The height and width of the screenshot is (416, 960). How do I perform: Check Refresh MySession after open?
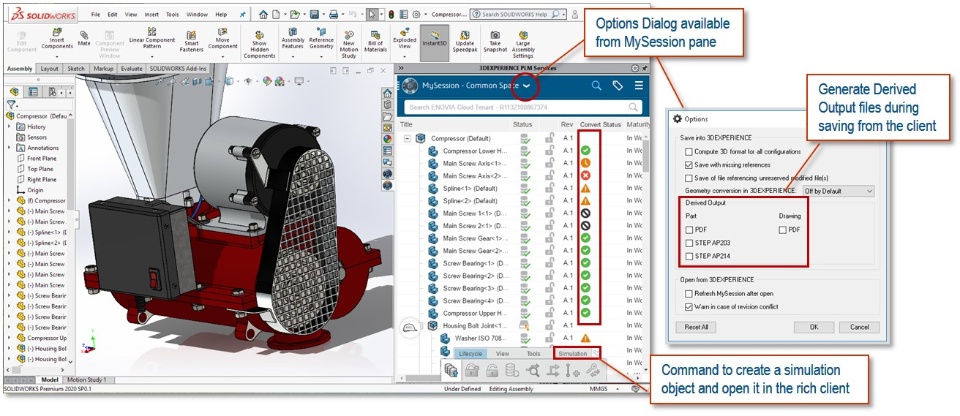tap(689, 293)
